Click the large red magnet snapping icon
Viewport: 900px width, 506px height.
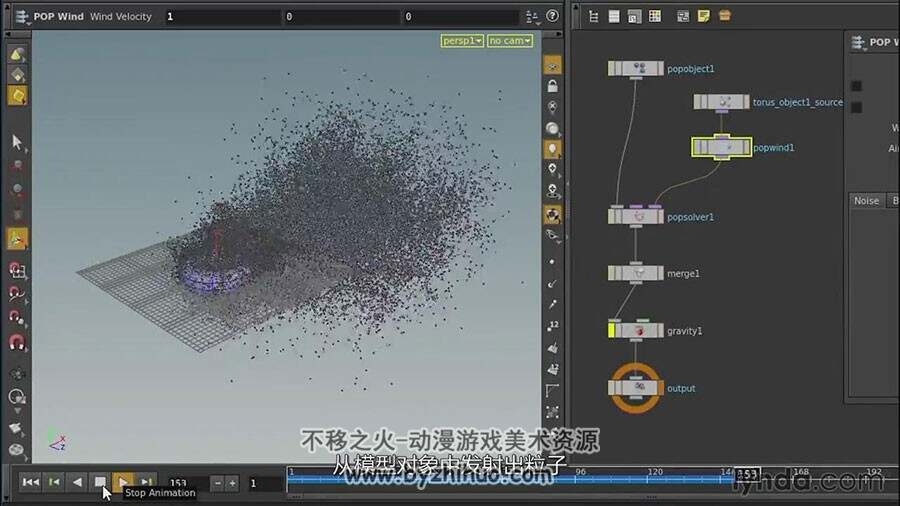pos(17,342)
